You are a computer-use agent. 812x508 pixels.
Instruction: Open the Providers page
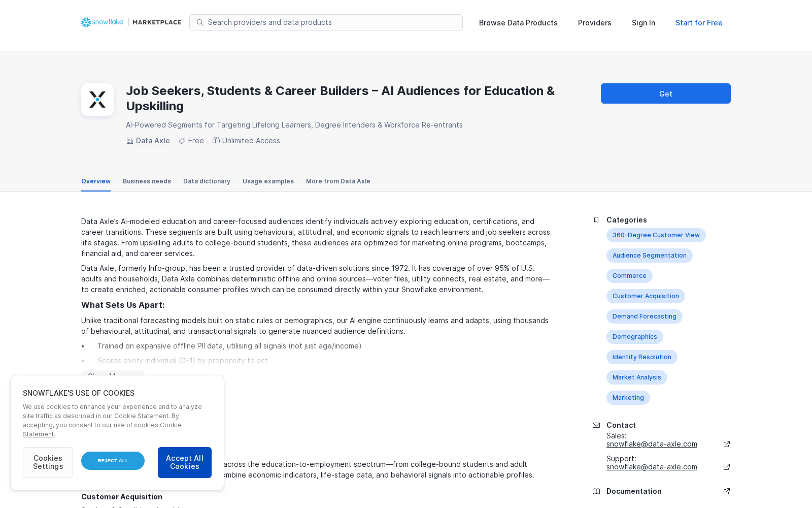pyautogui.click(x=595, y=23)
